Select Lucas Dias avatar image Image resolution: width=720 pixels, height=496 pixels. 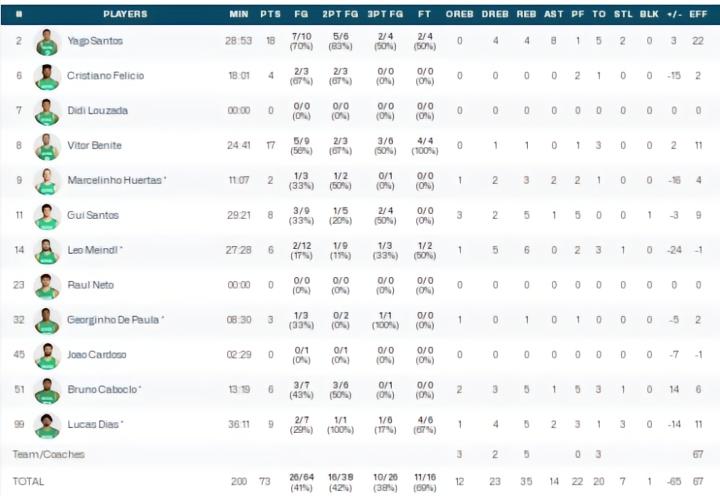click(47, 426)
